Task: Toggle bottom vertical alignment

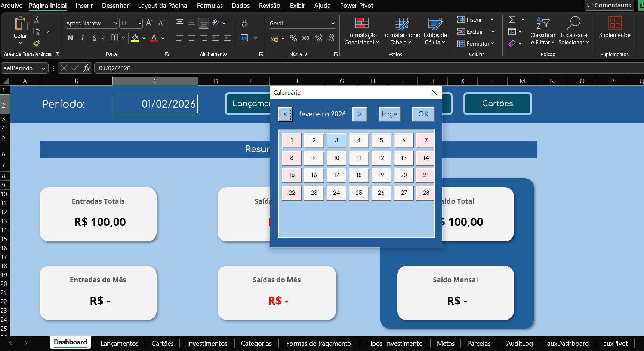Action: (x=204, y=23)
